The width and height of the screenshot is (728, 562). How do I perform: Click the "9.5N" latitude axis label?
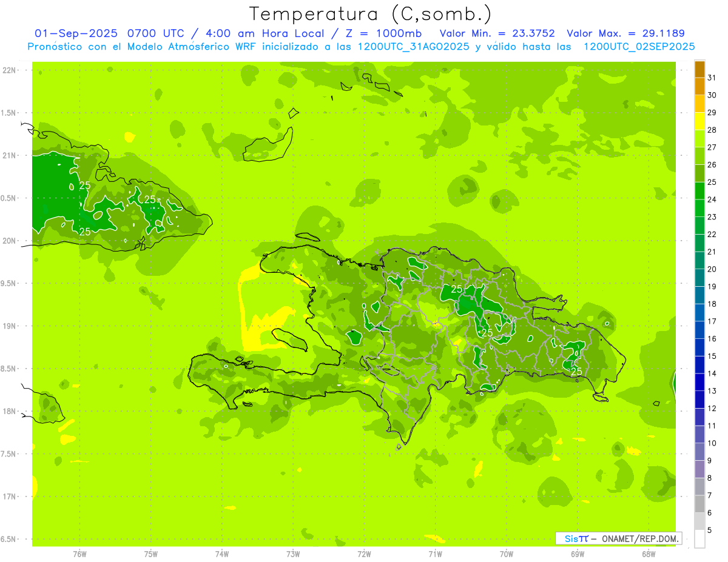[x=8, y=284]
